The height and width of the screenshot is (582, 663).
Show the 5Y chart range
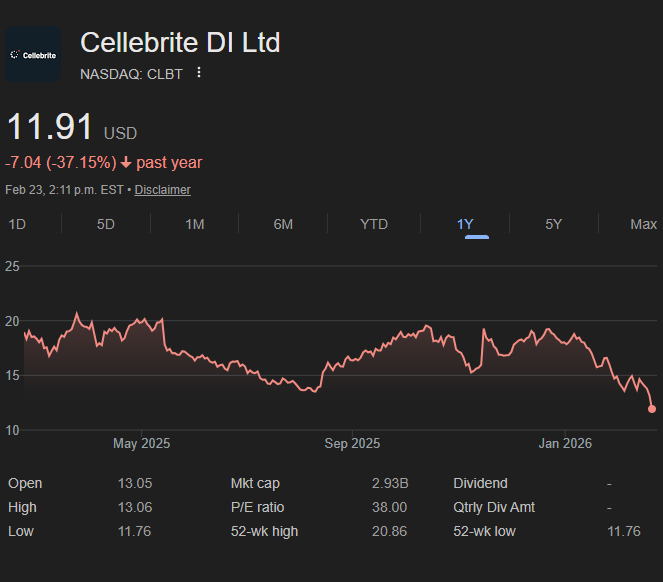coord(553,224)
